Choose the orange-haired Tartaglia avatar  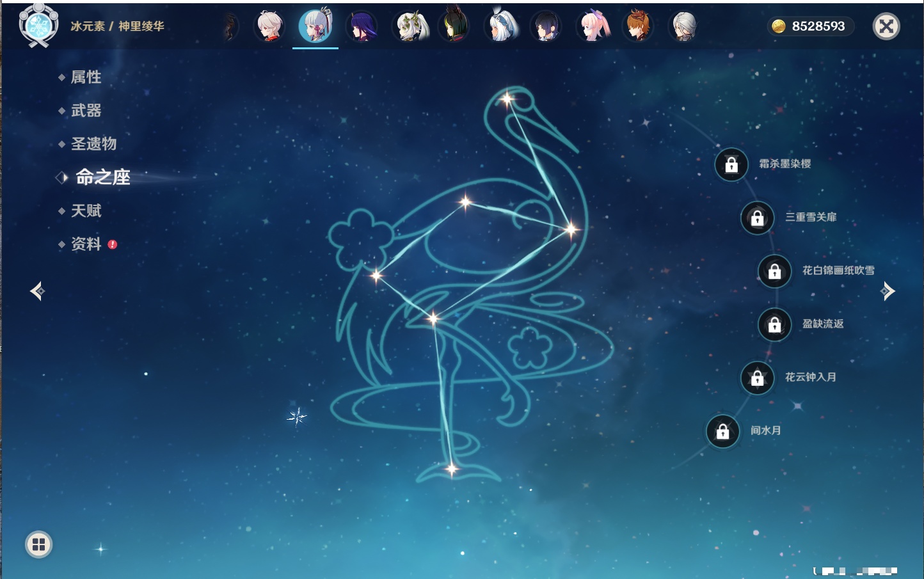(638, 27)
